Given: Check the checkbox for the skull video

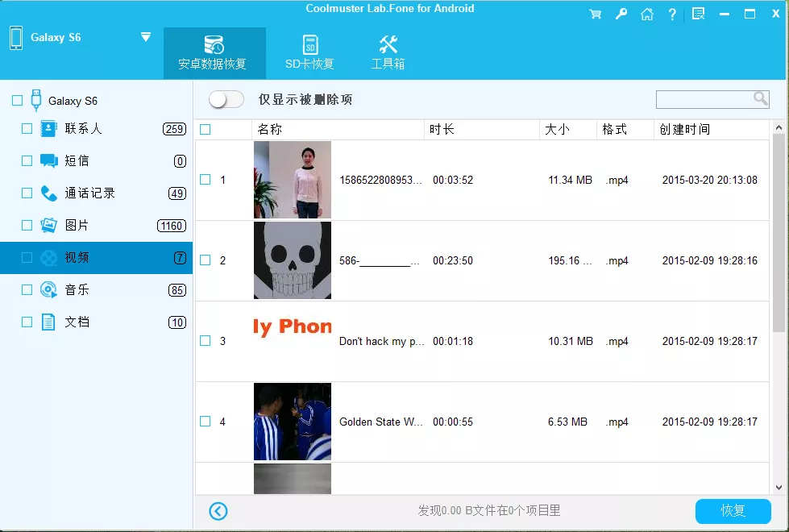Looking at the screenshot, I should [205, 260].
